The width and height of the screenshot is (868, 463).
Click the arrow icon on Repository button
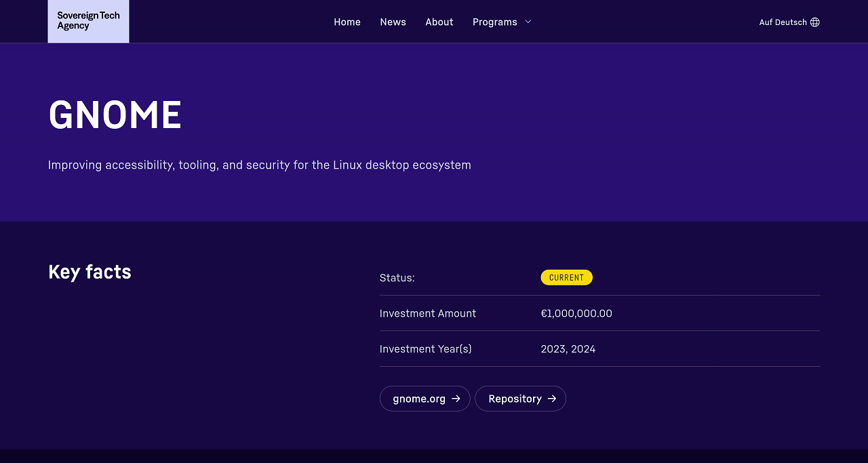click(x=552, y=399)
